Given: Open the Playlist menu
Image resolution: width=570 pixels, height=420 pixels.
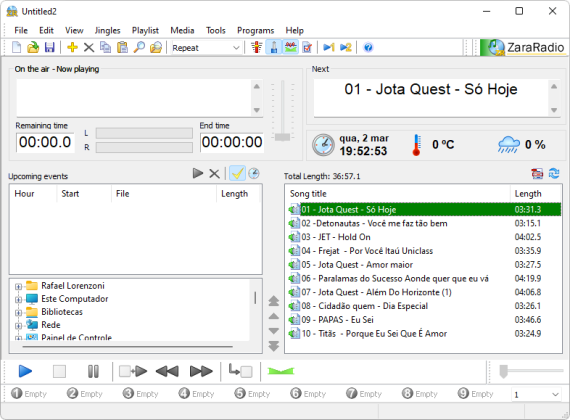Looking at the screenshot, I should pos(145,31).
